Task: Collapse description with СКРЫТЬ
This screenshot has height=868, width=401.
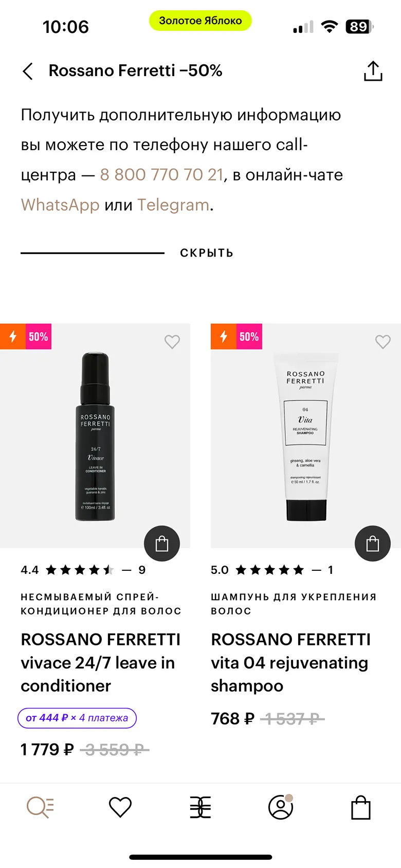Action: [207, 253]
